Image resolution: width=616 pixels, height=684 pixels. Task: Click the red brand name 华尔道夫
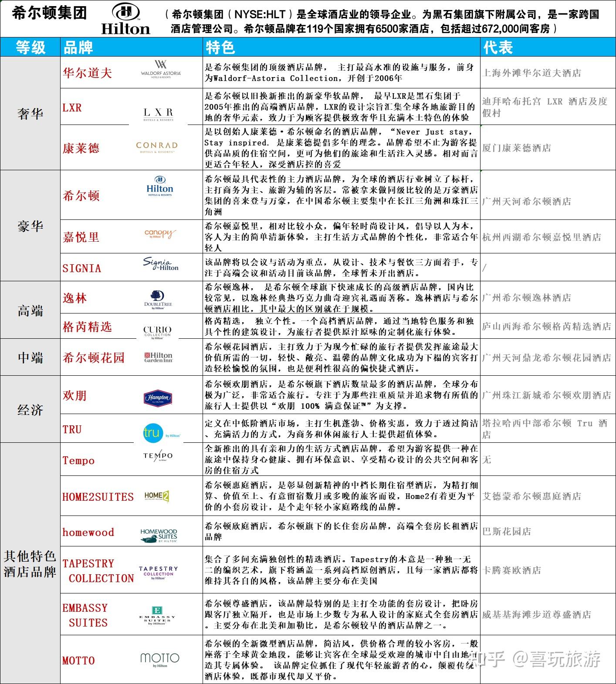(87, 73)
